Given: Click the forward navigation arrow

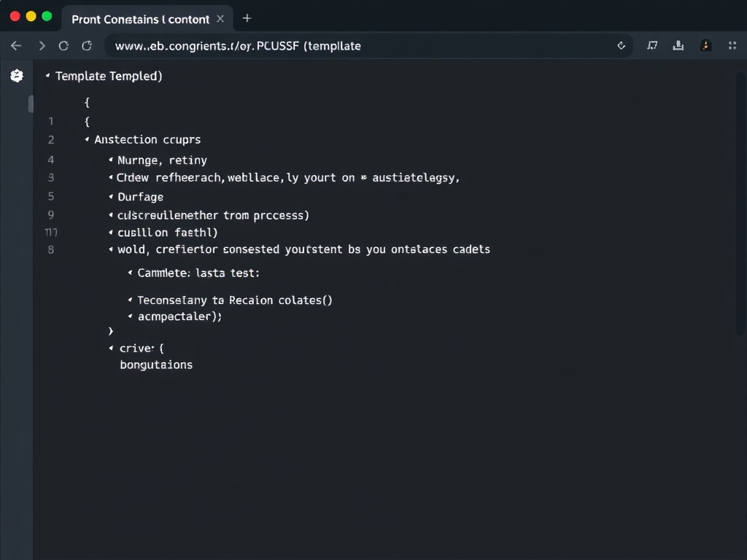Looking at the screenshot, I should [x=42, y=45].
